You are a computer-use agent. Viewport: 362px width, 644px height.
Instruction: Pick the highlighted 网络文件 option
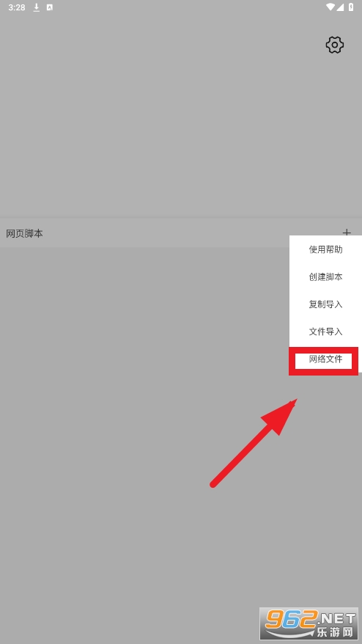[x=325, y=359]
